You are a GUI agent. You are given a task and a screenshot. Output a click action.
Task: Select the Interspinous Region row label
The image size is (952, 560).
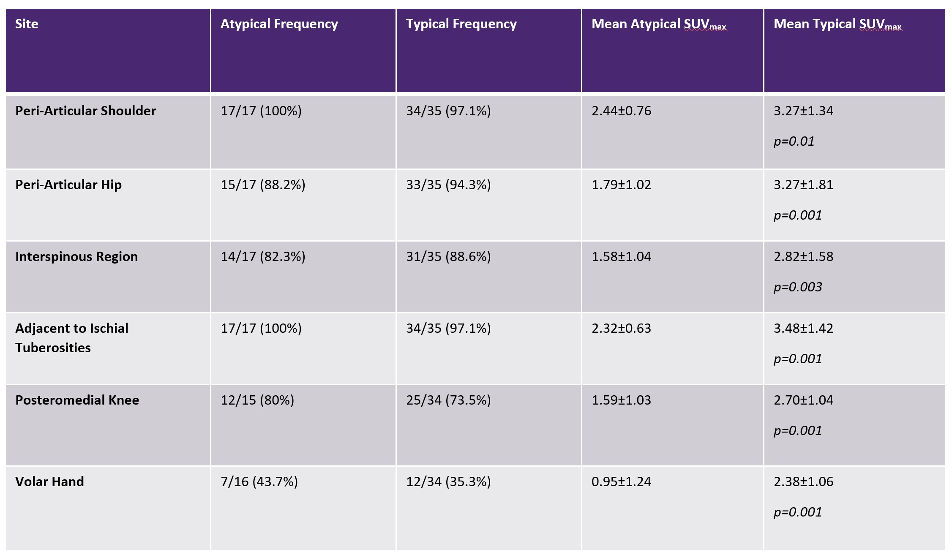pos(76,256)
